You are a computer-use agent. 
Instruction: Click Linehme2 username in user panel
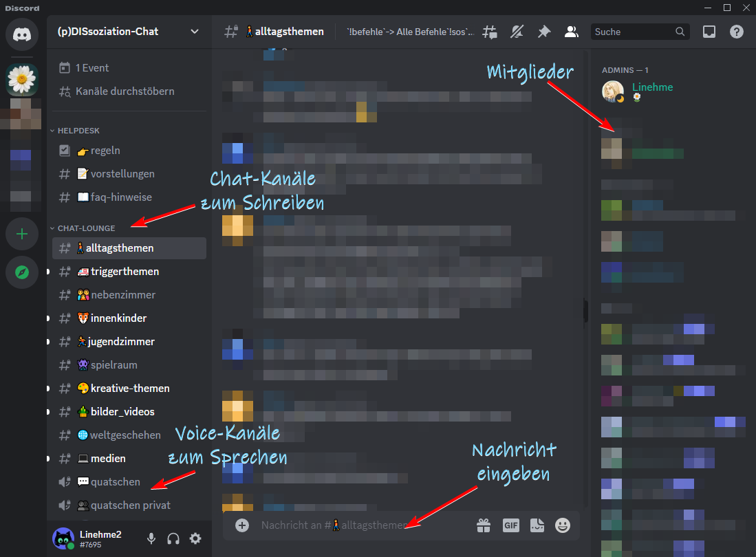click(100, 534)
